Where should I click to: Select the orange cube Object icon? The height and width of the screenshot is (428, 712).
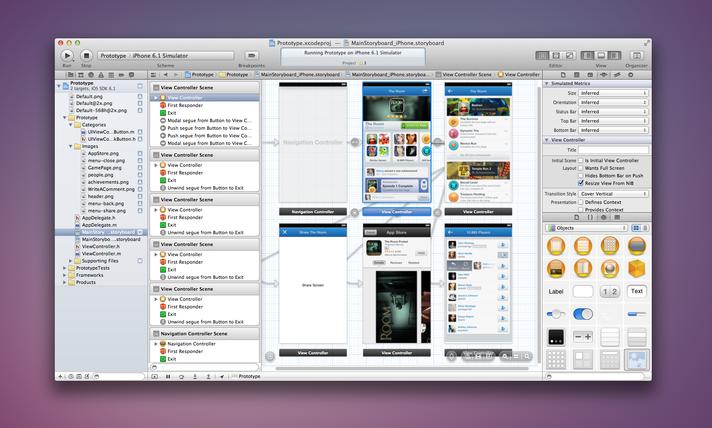pos(637,269)
